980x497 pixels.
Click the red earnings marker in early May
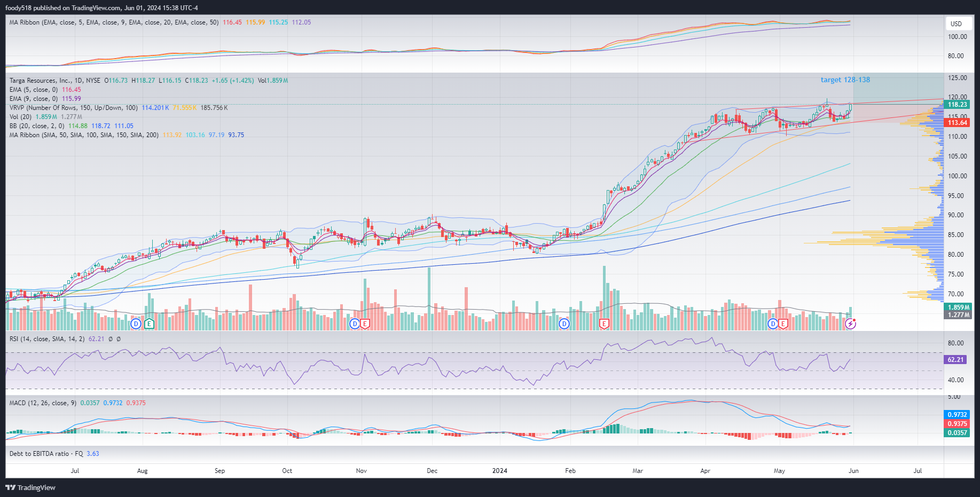point(783,324)
